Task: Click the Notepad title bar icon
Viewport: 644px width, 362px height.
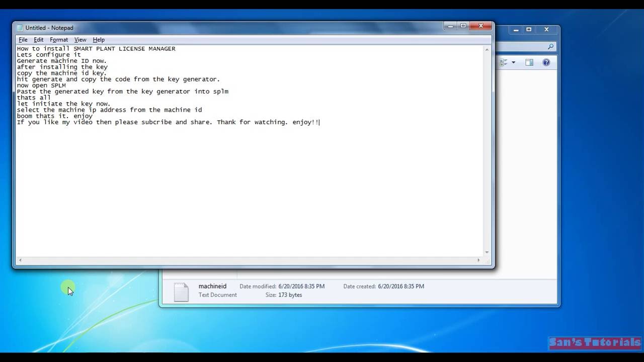Action: coord(20,28)
